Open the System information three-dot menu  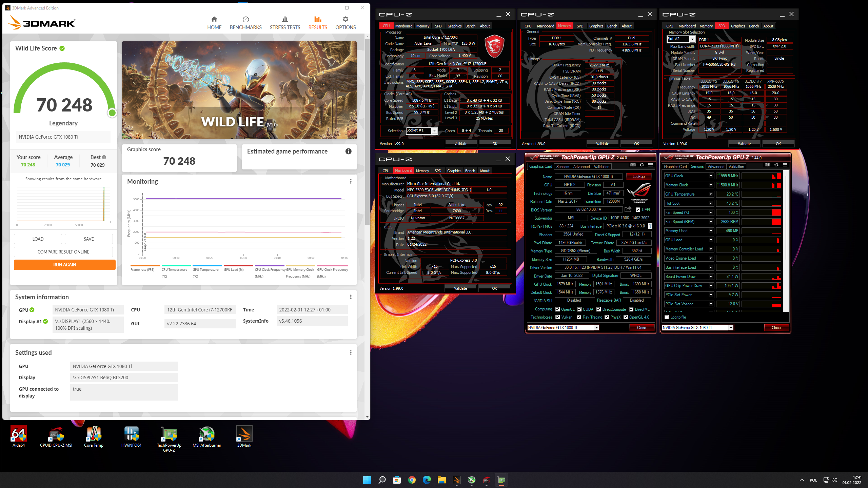[351, 297]
